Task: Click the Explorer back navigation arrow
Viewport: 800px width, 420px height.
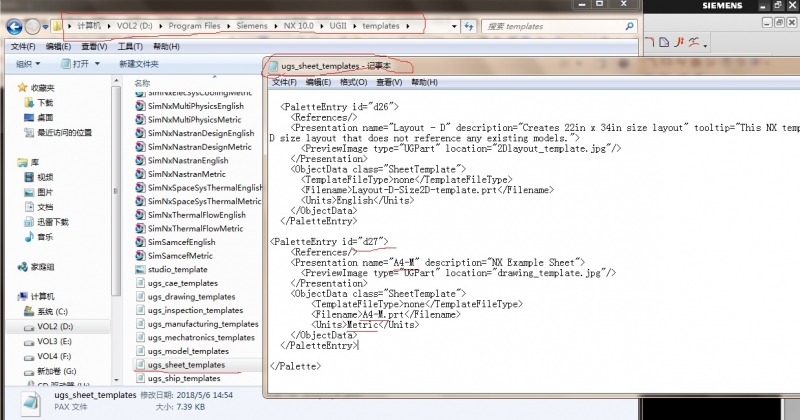Action: coord(14,27)
